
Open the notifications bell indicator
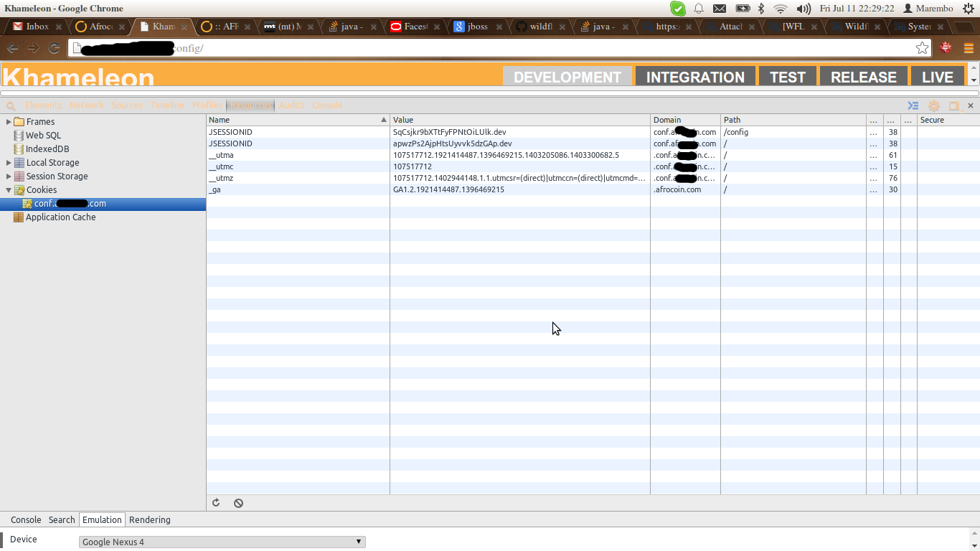tap(698, 9)
